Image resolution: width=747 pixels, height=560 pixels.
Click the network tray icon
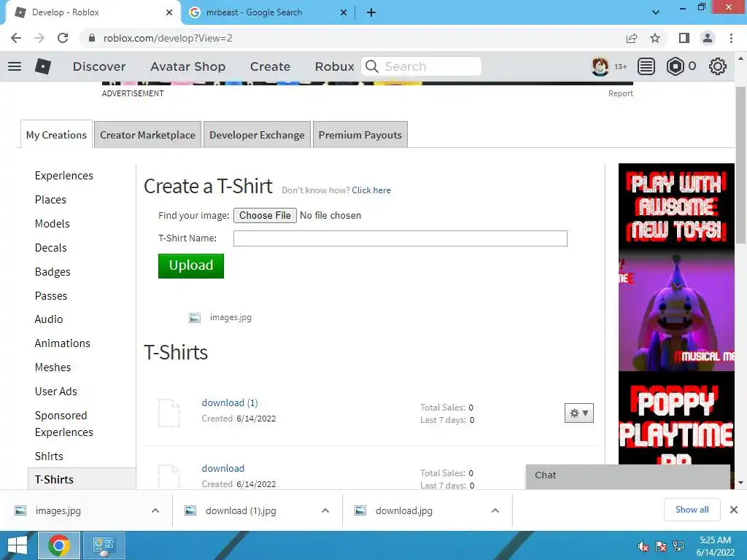(678, 546)
